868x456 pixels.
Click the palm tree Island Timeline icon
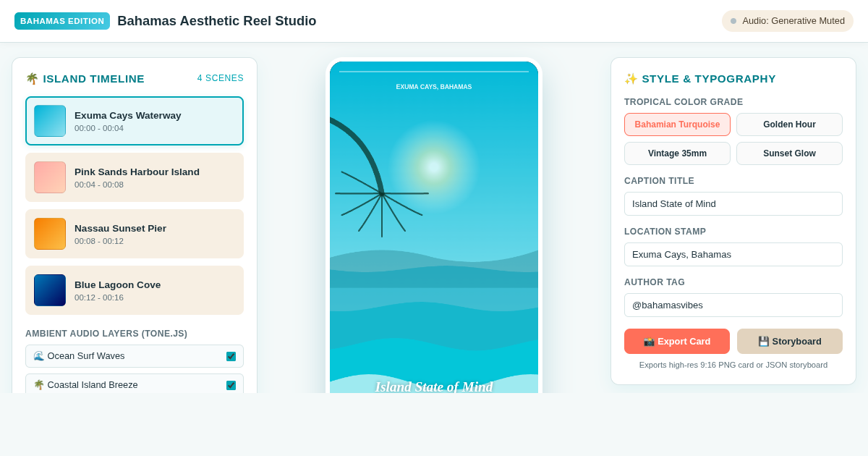point(32,79)
